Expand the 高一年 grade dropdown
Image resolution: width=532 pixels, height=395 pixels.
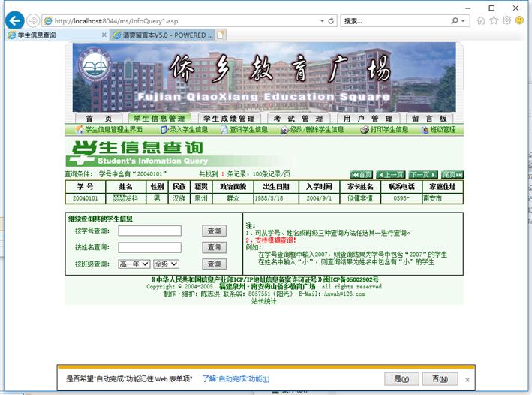[134, 264]
